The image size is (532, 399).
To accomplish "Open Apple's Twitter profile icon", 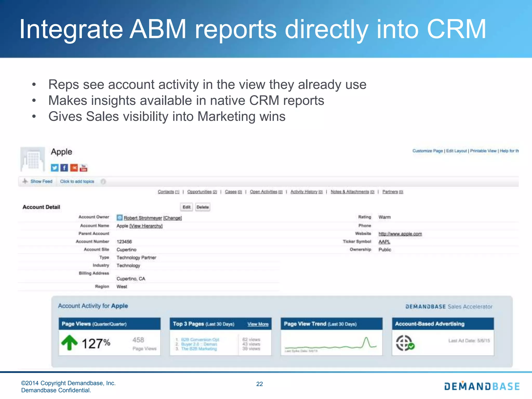I will (x=55, y=168).
